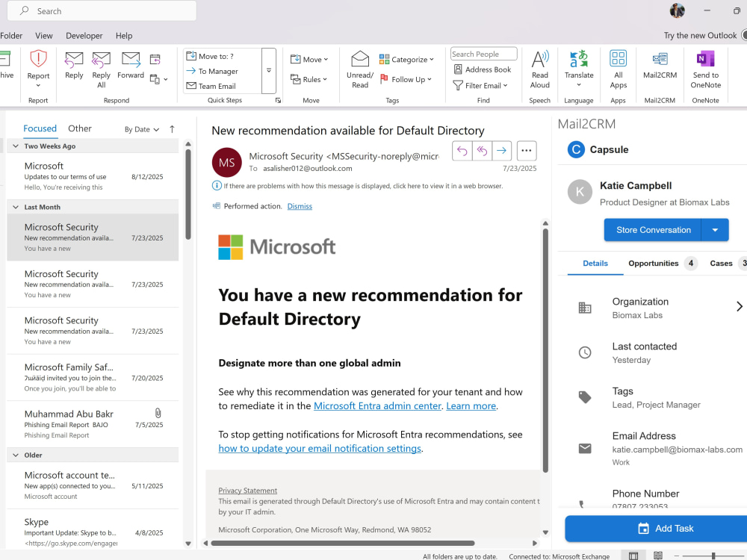Reverse sort order arrow in message list

click(x=172, y=129)
